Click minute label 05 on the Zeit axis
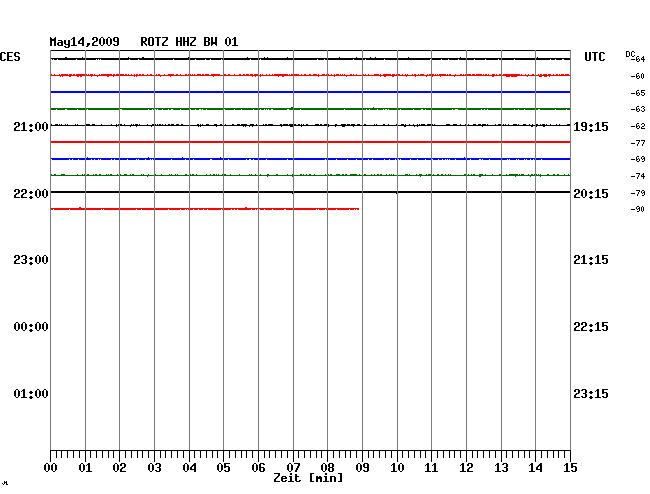This screenshot has width=650, height=494. (x=223, y=468)
